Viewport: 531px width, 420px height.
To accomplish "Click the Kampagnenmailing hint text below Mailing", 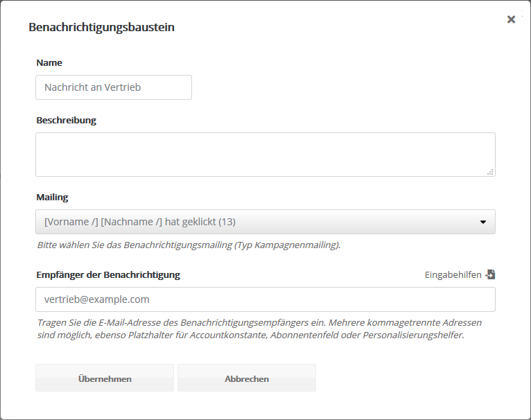I will [x=189, y=245].
